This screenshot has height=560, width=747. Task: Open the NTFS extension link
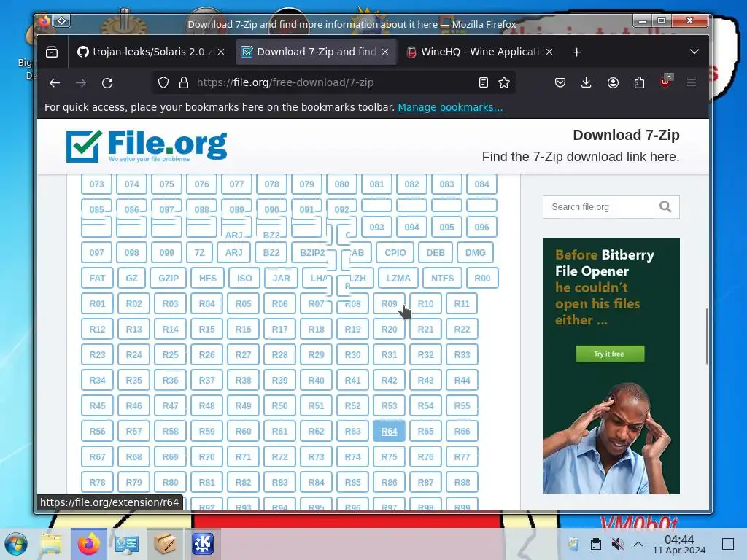(442, 278)
